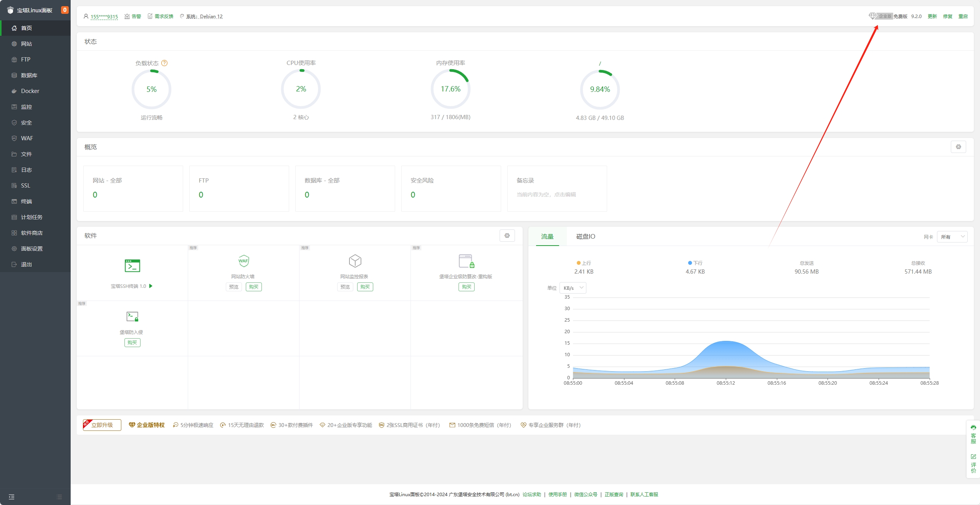Click the customer service headset icon

tap(973, 428)
